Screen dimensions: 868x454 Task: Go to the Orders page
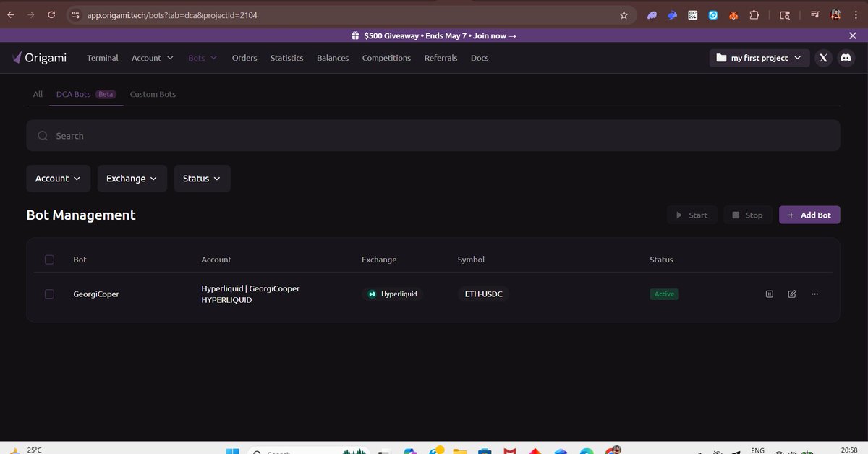(244, 58)
